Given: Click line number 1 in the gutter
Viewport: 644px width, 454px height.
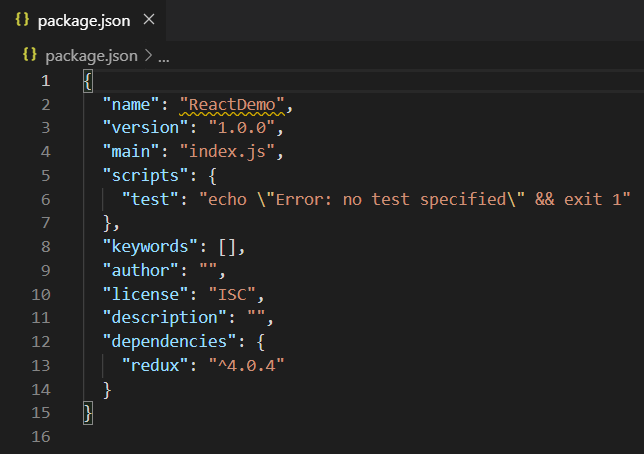Looking at the screenshot, I should point(45,81).
